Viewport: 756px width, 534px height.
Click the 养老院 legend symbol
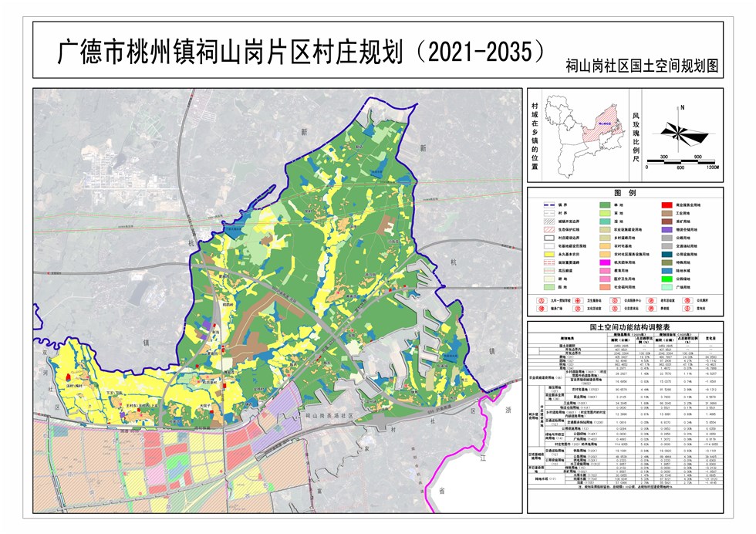pos(651,309)
